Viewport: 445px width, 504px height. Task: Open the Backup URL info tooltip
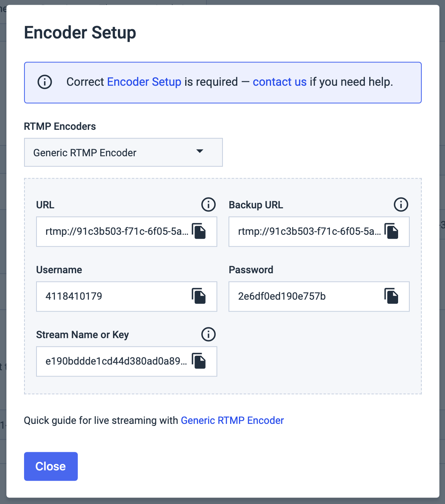[400, 205]
